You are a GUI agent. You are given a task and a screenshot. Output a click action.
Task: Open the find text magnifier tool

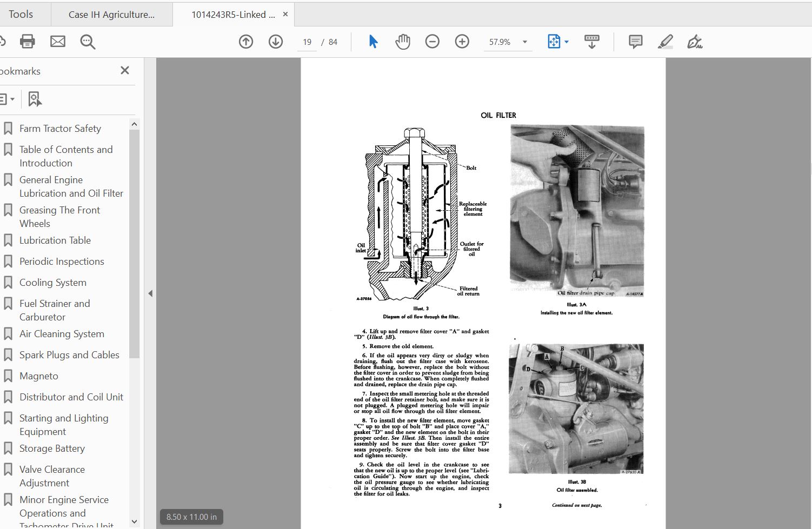click(88, 42)
